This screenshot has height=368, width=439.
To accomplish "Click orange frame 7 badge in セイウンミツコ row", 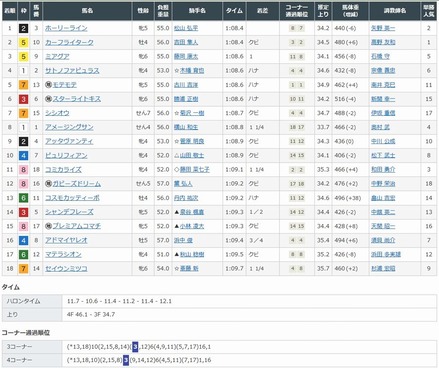I will click(23, 269).
